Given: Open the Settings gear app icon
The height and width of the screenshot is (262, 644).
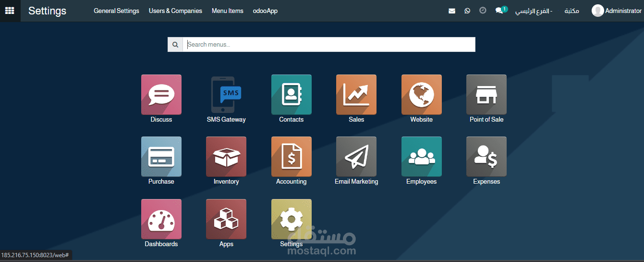Looking at the screenshot, I should click(x=291, y=219).
